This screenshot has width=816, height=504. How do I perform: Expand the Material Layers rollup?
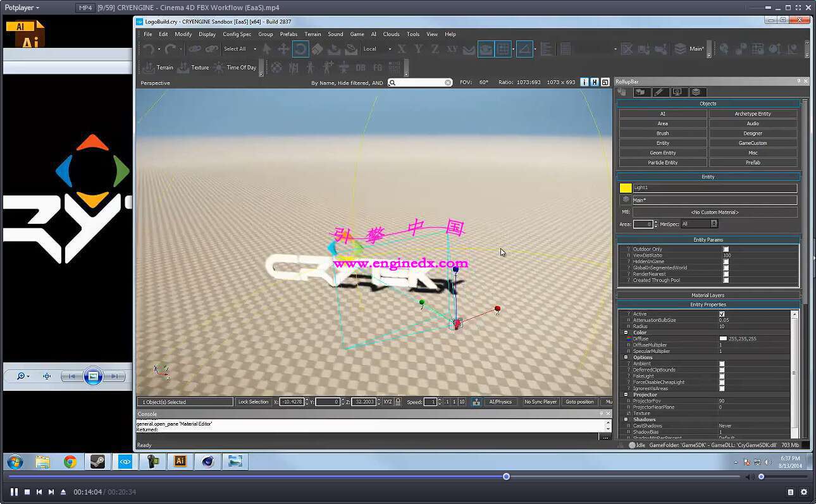coord(708,295)
